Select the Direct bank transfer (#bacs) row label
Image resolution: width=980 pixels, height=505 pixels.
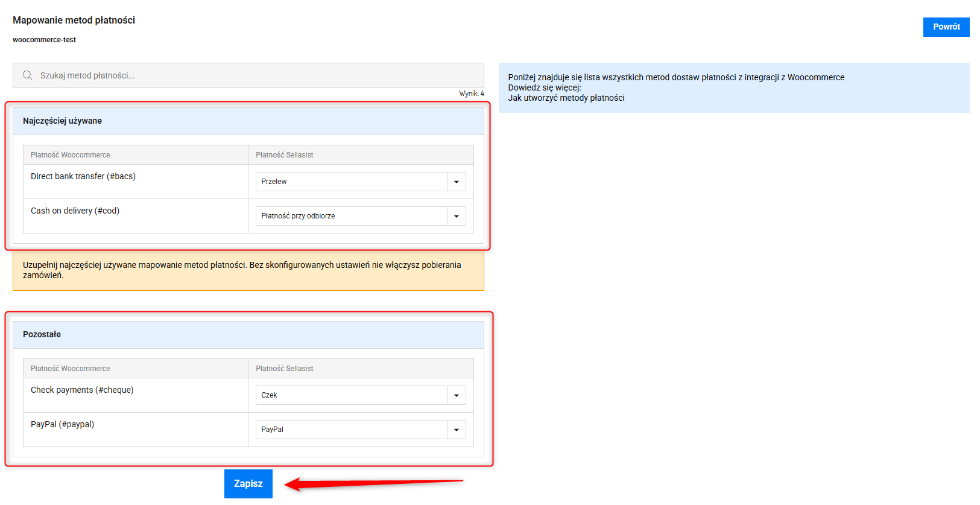pos(83,176)
